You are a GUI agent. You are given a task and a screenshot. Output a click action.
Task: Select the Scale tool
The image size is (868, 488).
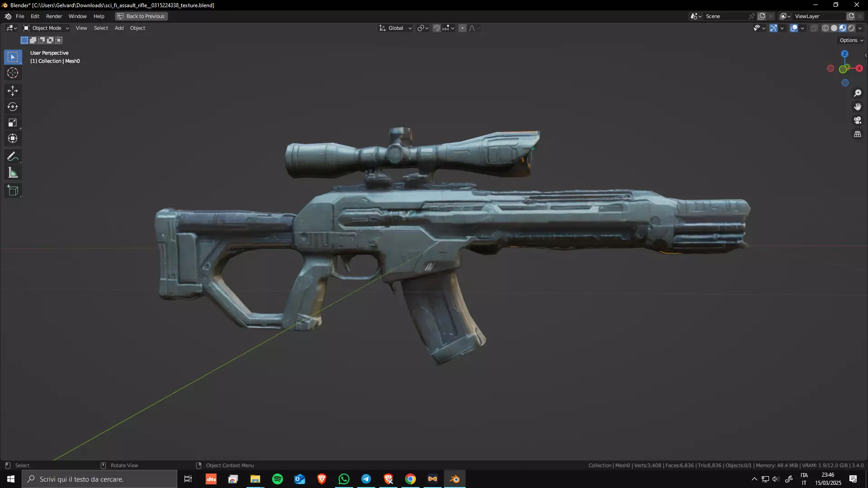coord(13,122)
